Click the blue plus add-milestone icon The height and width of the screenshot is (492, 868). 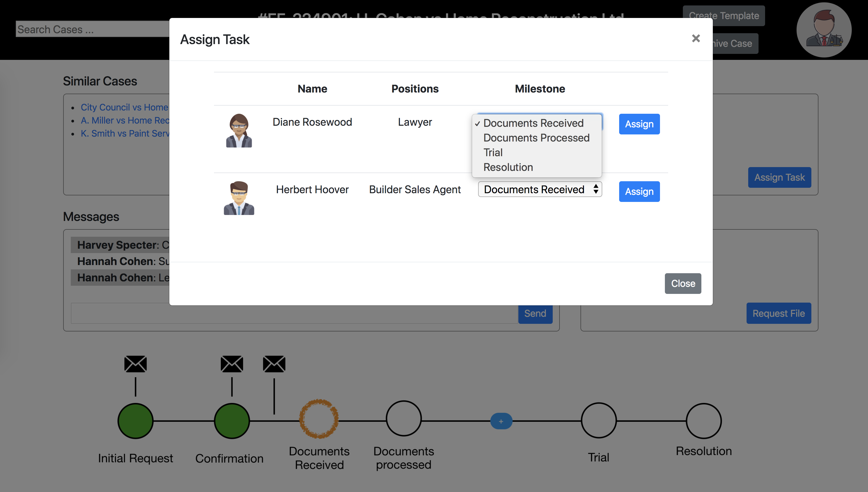[501, 421]
